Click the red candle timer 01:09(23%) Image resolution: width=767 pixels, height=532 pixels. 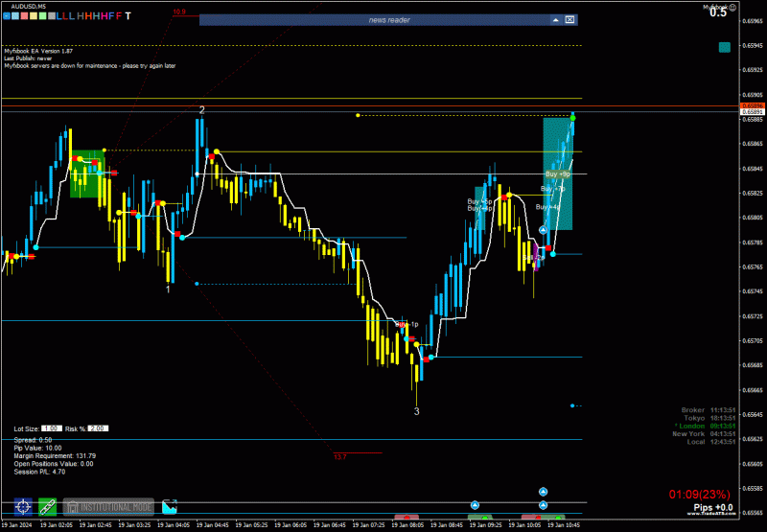[x=700, y=495]
